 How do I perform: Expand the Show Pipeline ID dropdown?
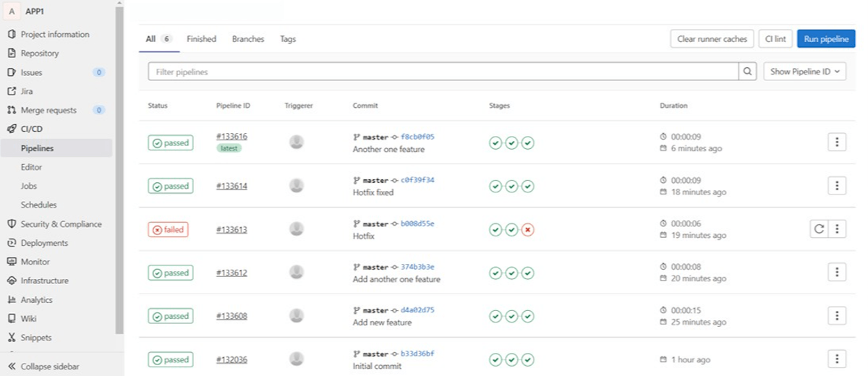point(804,72)
